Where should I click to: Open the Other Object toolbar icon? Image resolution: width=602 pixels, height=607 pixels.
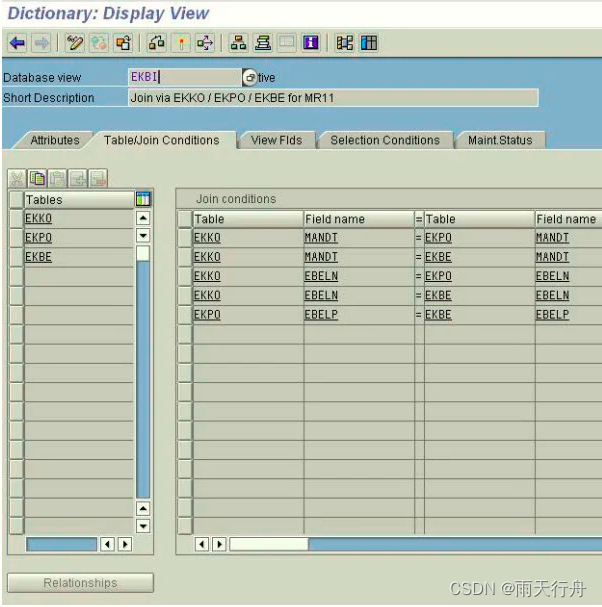click(x=123, y=43)
